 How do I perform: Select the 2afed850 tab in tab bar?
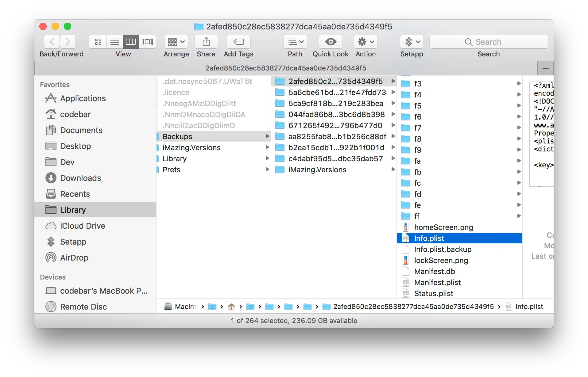(286, 68)
